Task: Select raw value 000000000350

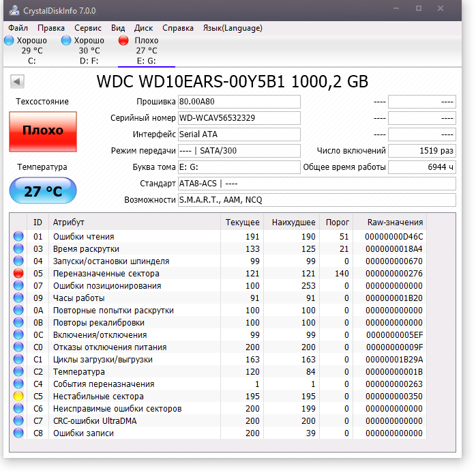Action: pos(393,396)
